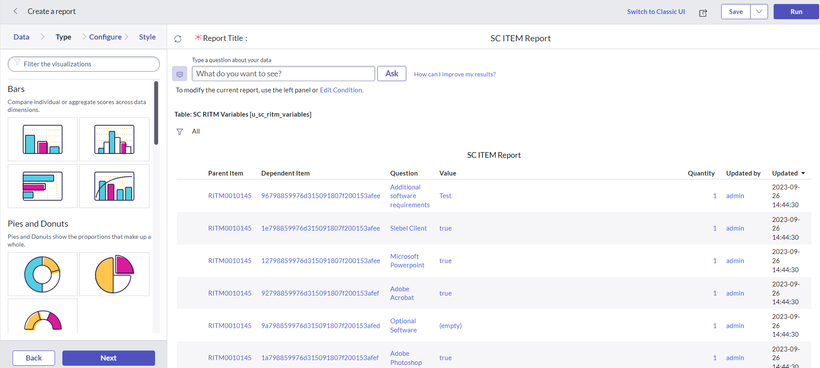This screenshot has height=368, width=820.
Task: Select the donut chart visualization
Action: coord(43,274)
